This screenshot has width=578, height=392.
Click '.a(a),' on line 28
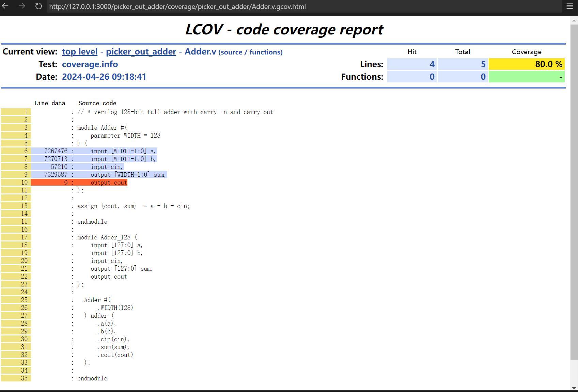107,324
